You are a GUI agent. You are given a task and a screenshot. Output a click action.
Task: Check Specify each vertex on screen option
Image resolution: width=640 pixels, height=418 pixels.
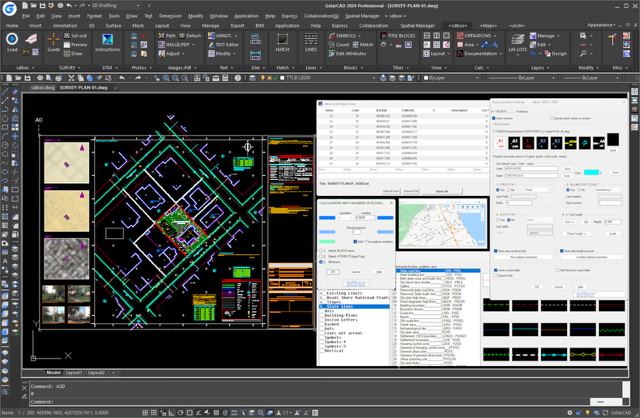pos(552,118)
